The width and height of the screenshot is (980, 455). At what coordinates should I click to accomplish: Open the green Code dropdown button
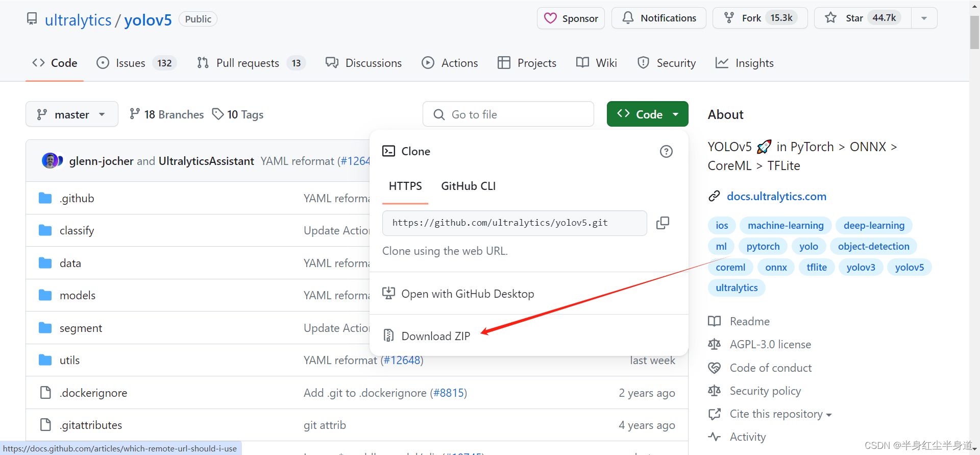pos(647,114)
